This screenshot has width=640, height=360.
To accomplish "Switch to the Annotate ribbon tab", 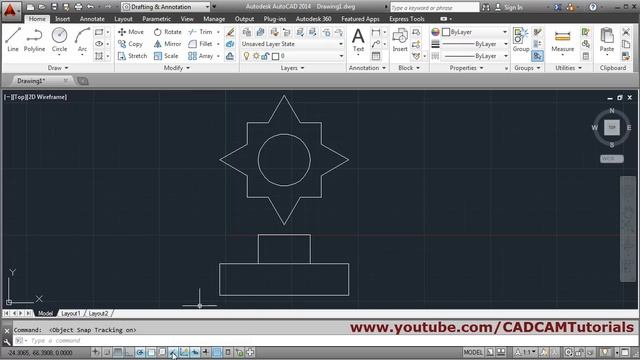I will (92, 19).
